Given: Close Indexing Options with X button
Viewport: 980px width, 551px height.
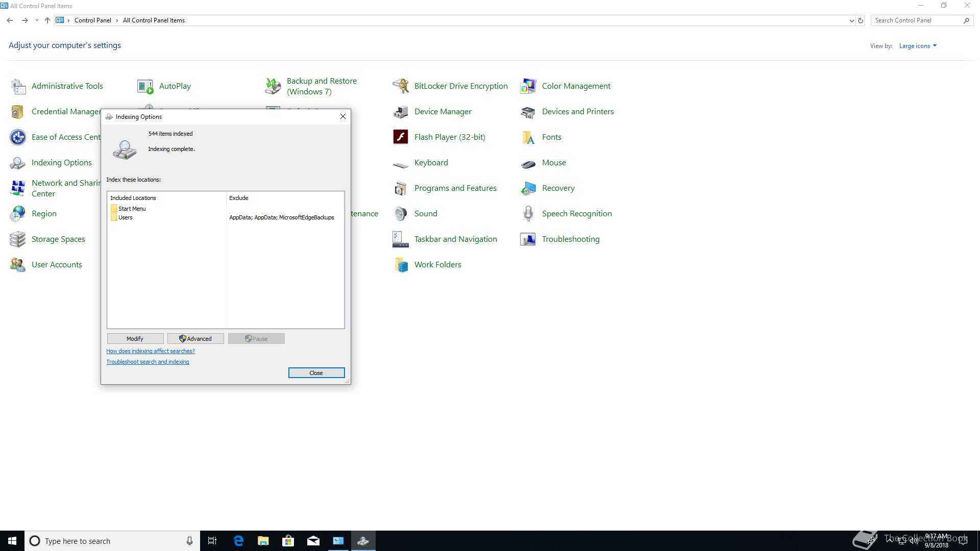Looking at the screenshot, I should click(x=343, y=117).
